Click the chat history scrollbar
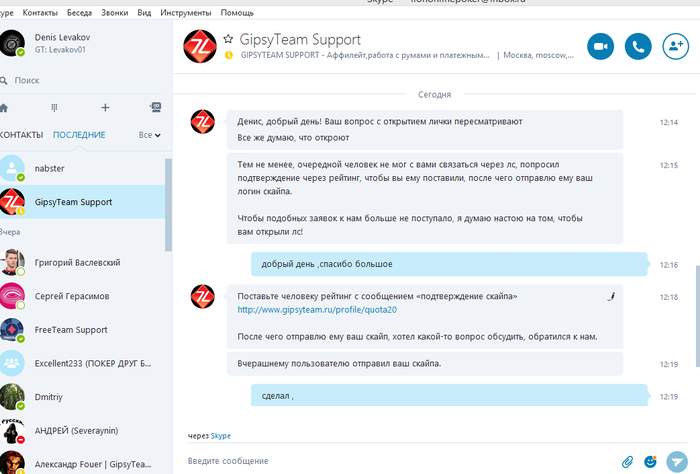 point(697,316)
